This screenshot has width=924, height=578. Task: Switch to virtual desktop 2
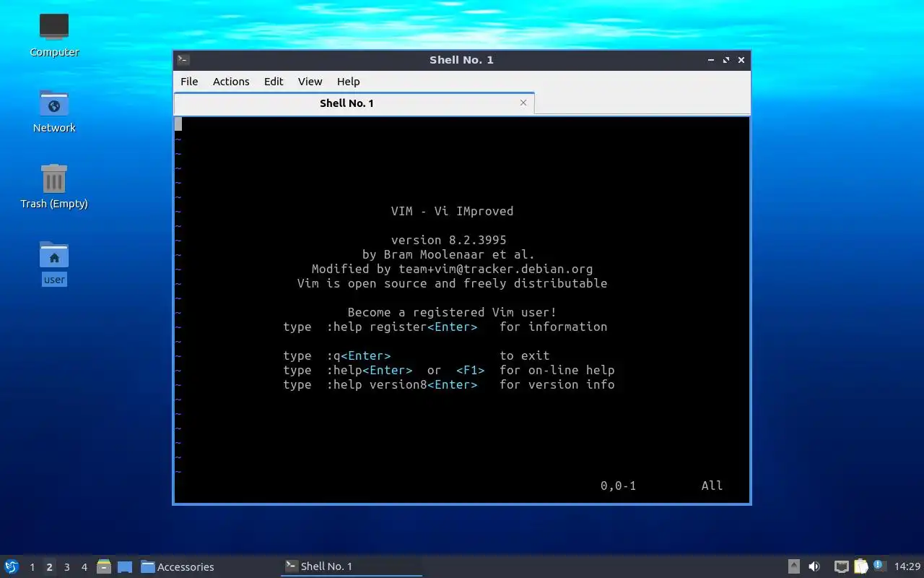[49, 567]
